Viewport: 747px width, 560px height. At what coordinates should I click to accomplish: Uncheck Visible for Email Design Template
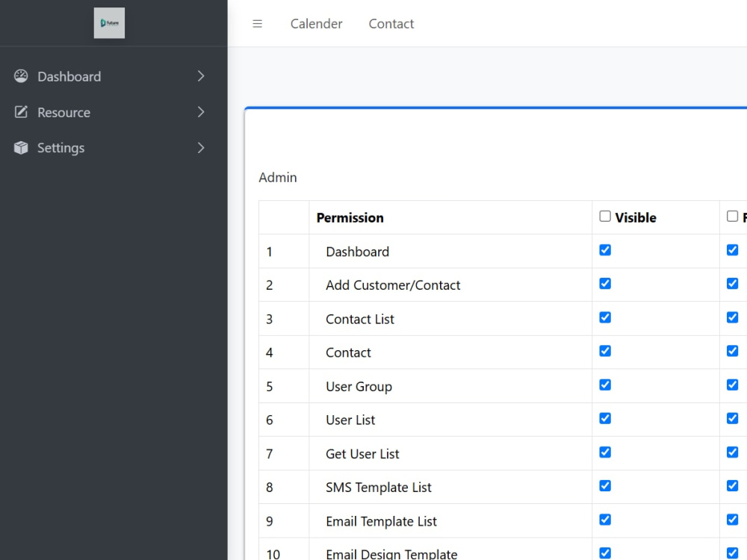(605, 553)
